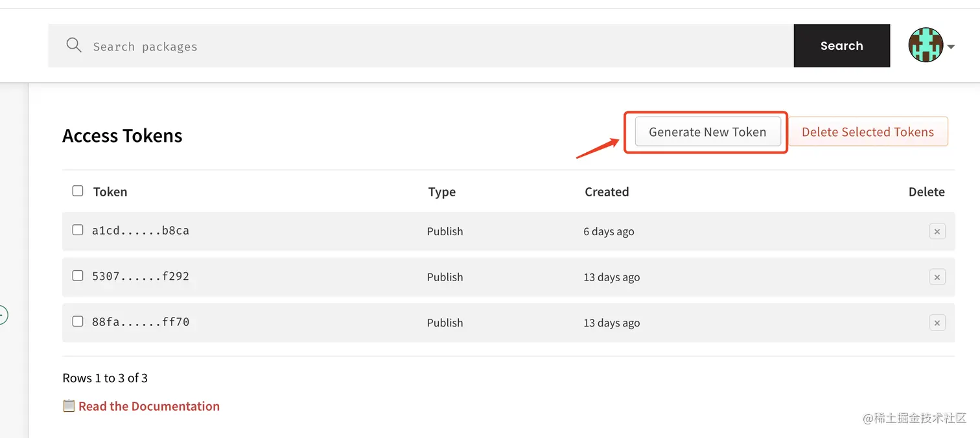
Task: Click the clipboard icon beside Documentation
Action: pyautogui.click(x=69, y=406)
